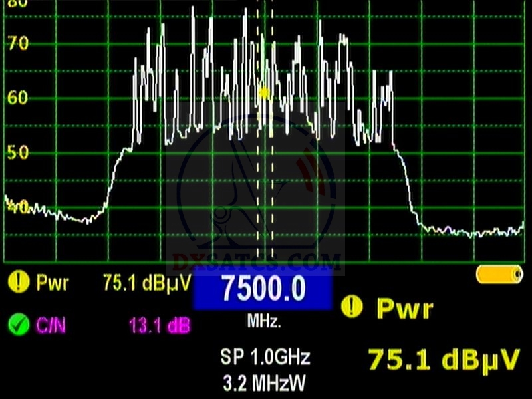Click the 13.1 dB carrier-to-noise value

tap(158, 325)
